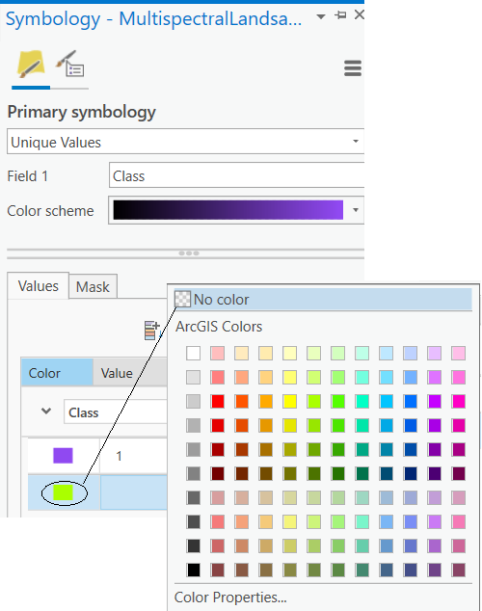Click the Auto Hide pin icon

(341, 15)
